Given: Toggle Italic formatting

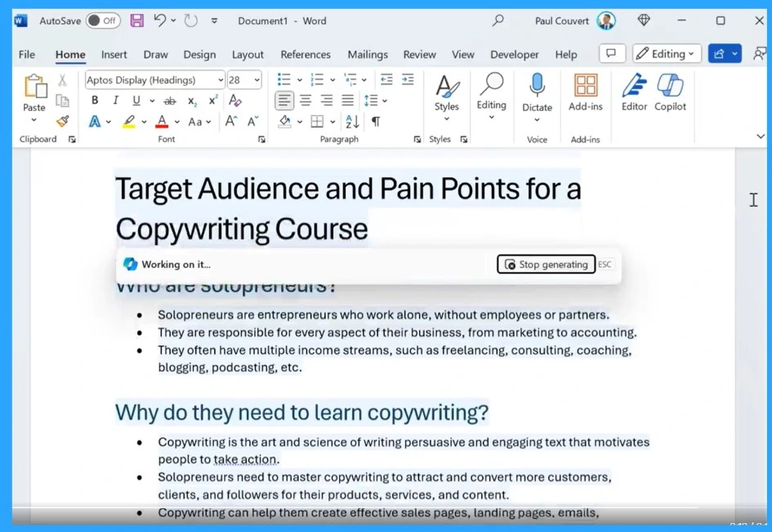Looking at the screenshot, I should [115, 101].
